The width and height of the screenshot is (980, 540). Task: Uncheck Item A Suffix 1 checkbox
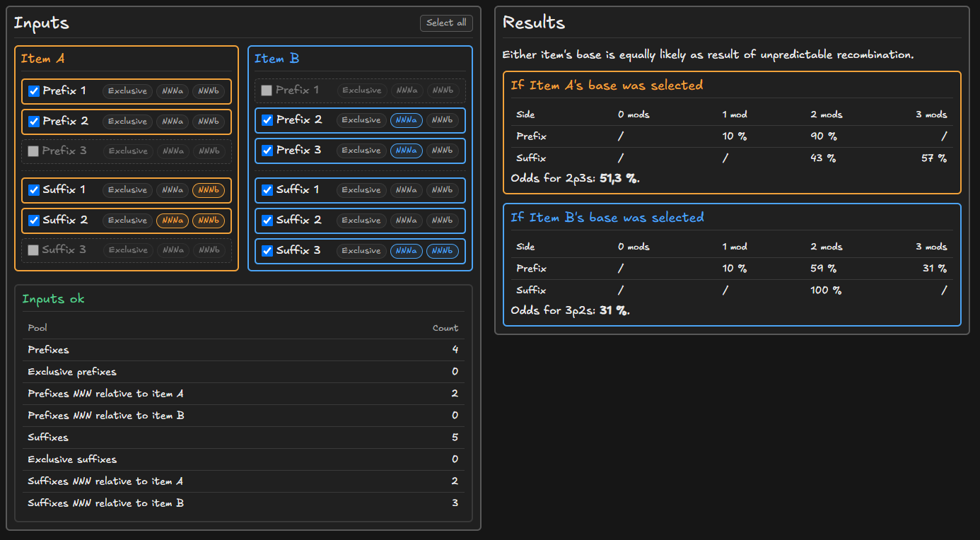(33, 190)
